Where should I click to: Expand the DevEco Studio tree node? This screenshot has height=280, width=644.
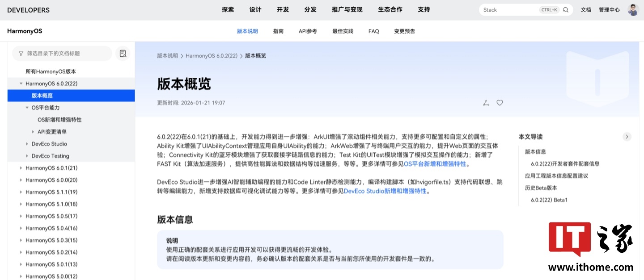pos(27,144)
